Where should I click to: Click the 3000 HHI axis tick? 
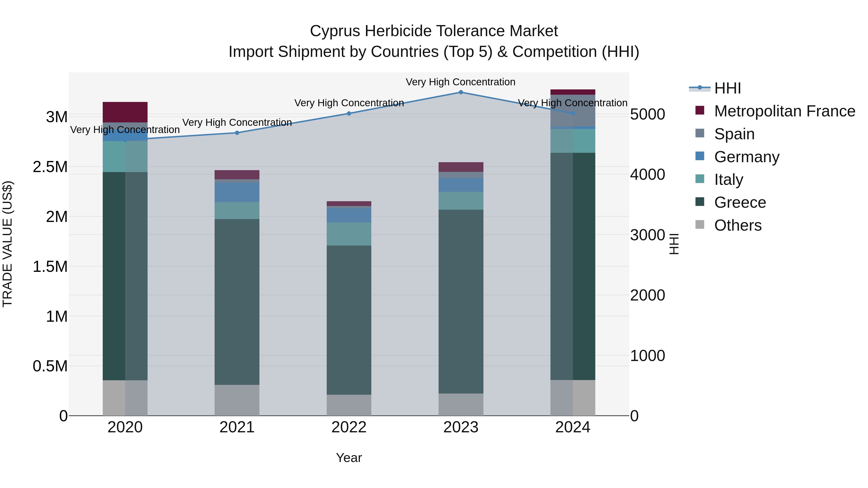pyautogui.click(x=648, y=235)
